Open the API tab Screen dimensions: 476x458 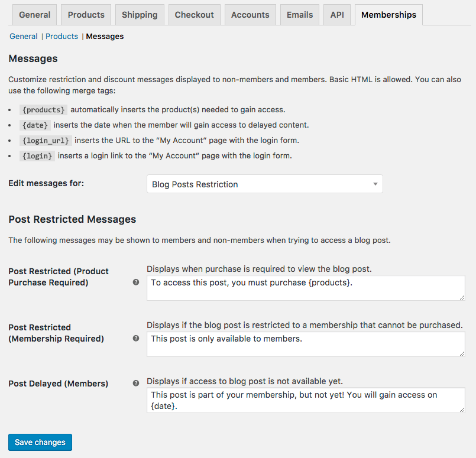click(x=336, y=15)
